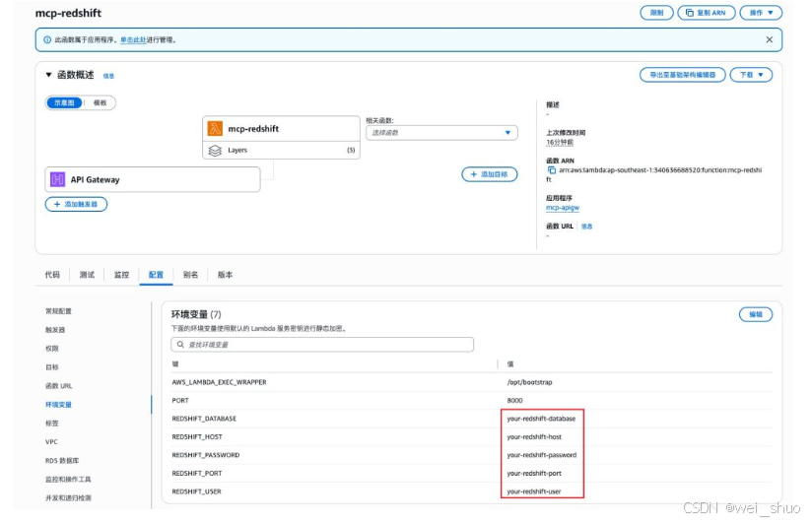Viewport: 812px width, 523px height.
Task: Open Destinations in the side menu
Action: [x=52, y=367]
